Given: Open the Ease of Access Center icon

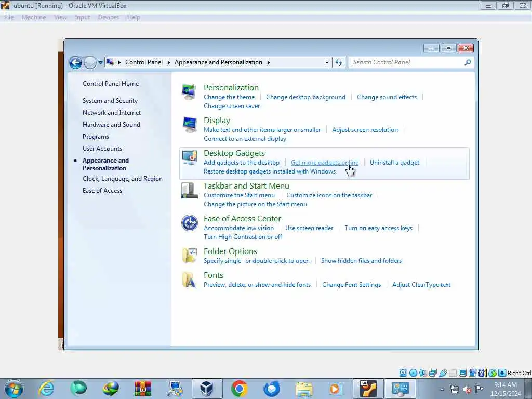Looking at the screenshot, I should [x=189, y=223].
